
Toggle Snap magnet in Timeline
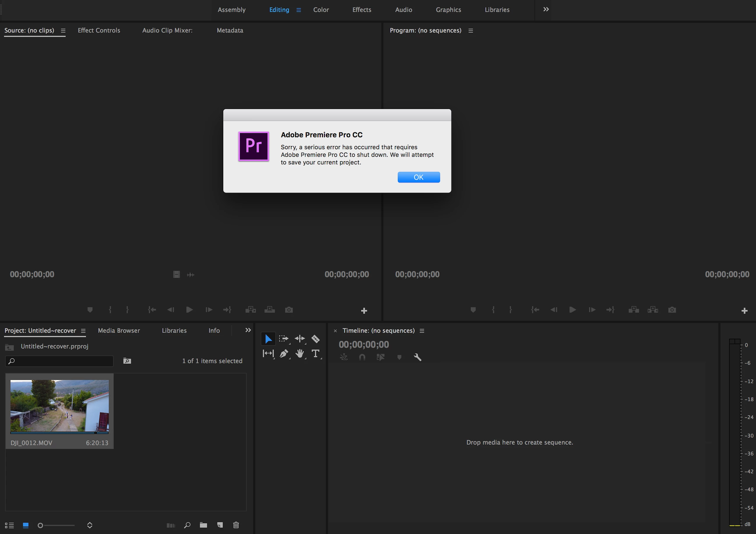pos(362,357)
